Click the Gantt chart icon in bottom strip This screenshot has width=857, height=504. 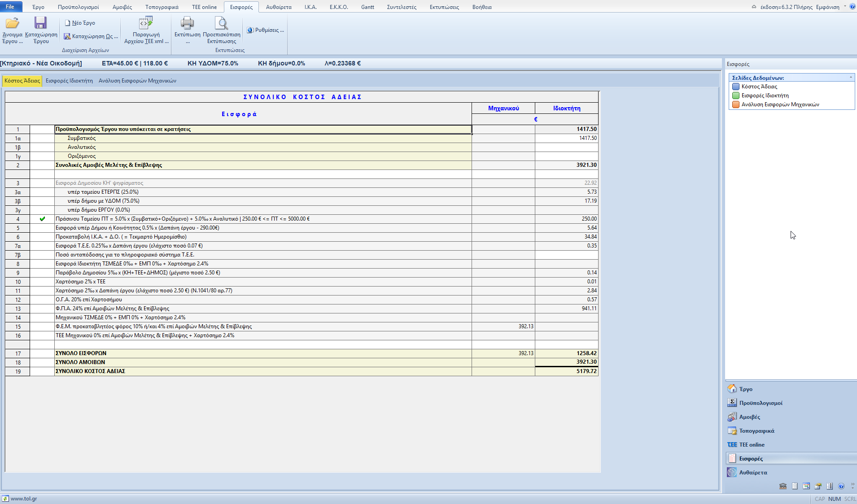[x=806, y=486]
